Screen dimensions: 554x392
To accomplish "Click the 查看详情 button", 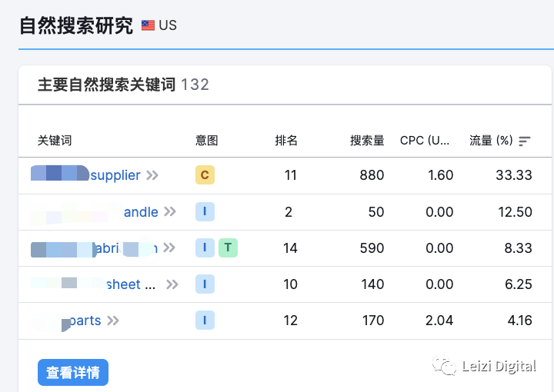I will click(x=73, y=373).
